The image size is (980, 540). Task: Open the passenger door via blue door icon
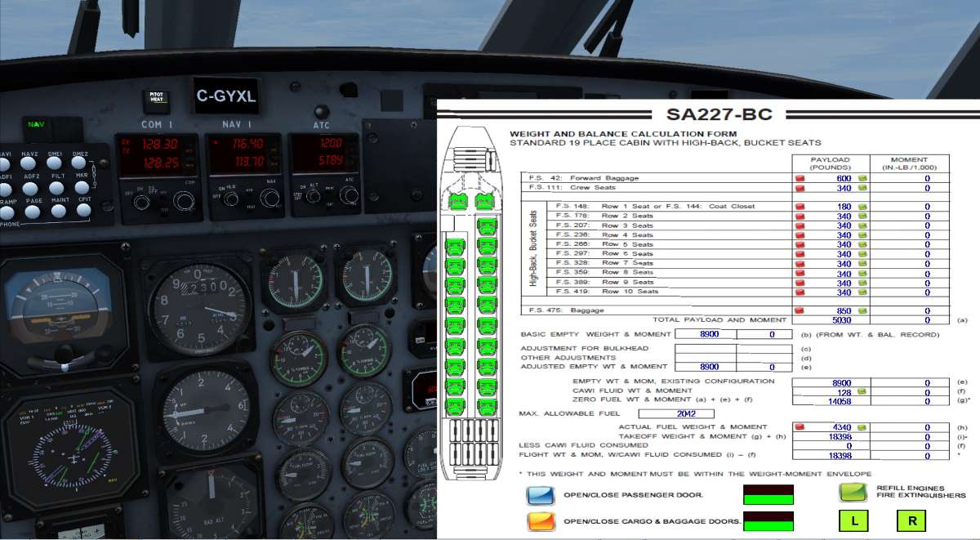click(x=539, y=497)
